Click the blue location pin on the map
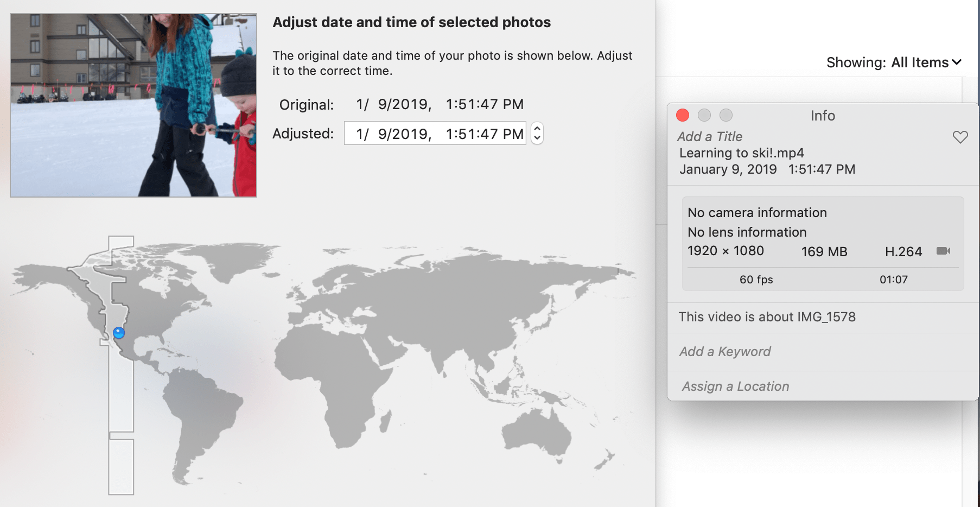Image resolution: width=980 pixels, height=507 pixels. tap(119, 333)
